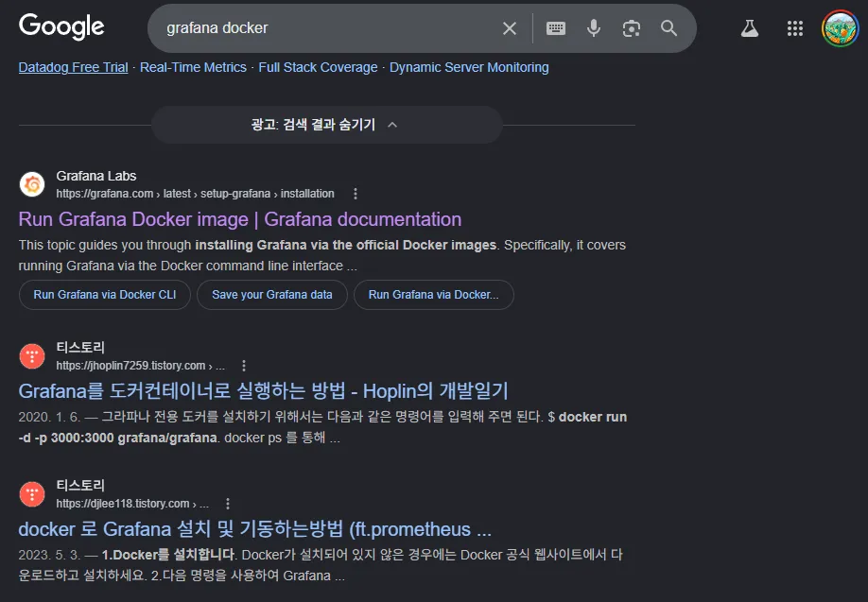Select the truncated Run Grafana via Docker... chip
This screenshot has width=868, height=602.
[433, 295]
